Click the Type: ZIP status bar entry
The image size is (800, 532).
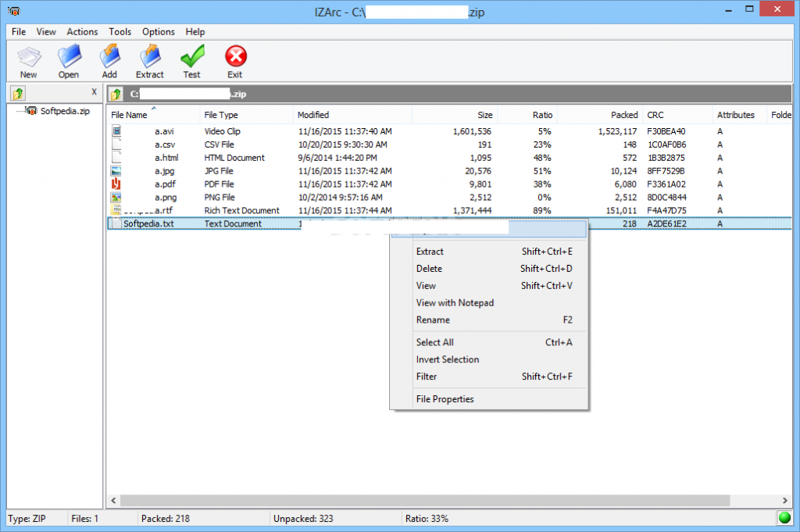[27, 518]
